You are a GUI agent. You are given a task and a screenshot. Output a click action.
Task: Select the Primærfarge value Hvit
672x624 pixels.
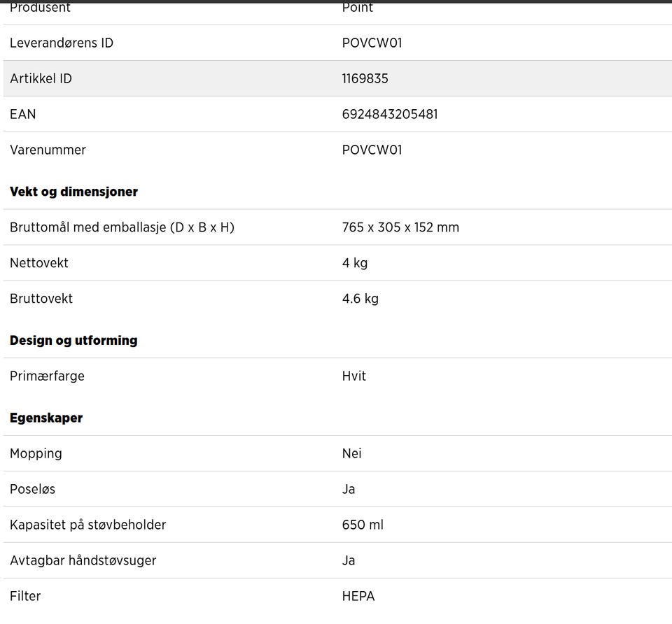coord(354,376)
